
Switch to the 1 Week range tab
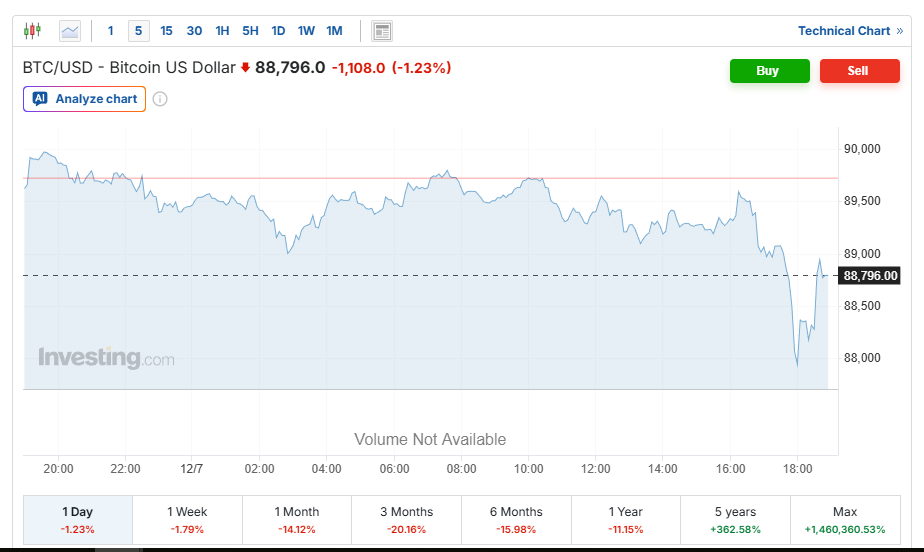187,519
